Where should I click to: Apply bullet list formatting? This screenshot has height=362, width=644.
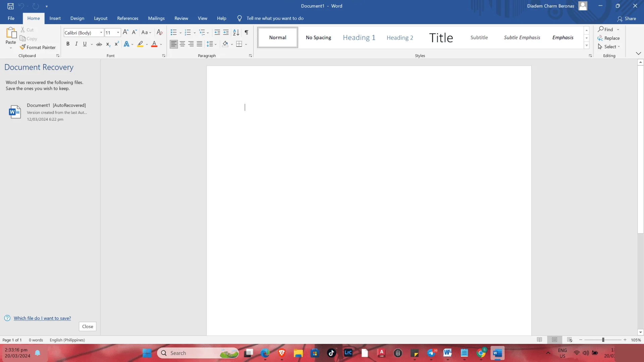pyautogui.click(x=173, y=33)
